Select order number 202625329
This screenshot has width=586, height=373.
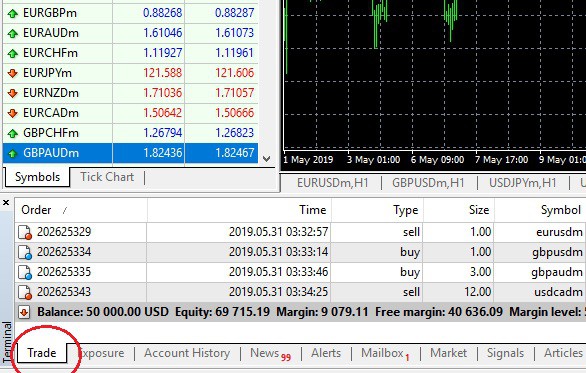(x=64, y=232)
